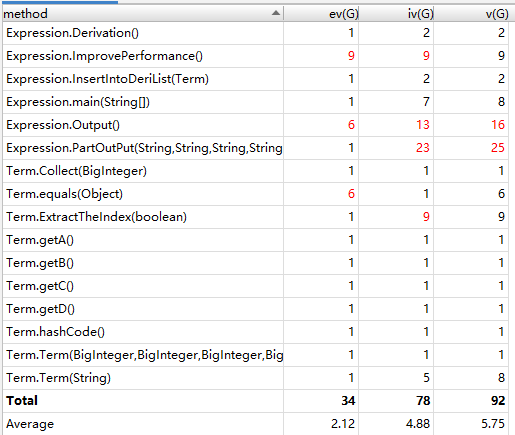Select the Term.equals(Object) row

pos(255,194)
